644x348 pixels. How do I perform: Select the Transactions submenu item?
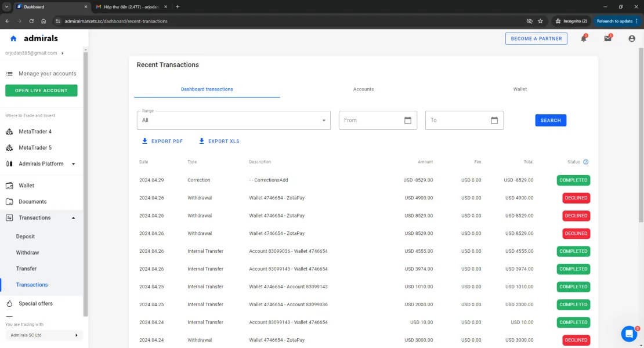coord(32,284)
